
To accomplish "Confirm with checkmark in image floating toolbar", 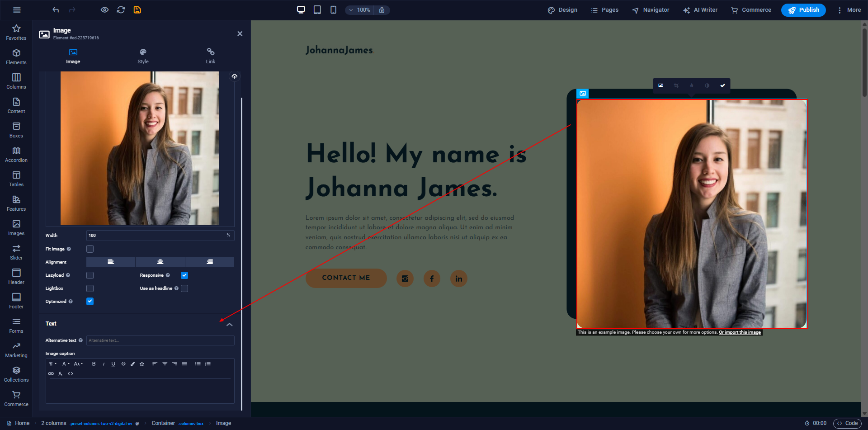I will pyautogui.click(x=722, y=85).
